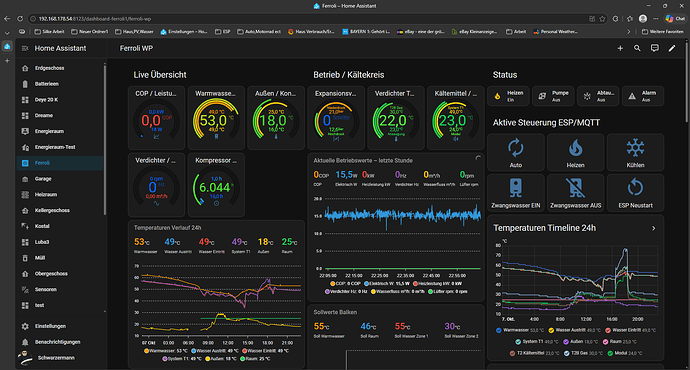Toggle Wasser Austritt legend checkbox in Timeline
Image resolution: width=690 pixels, height=370 pixels.
click(x=551, y=330)
